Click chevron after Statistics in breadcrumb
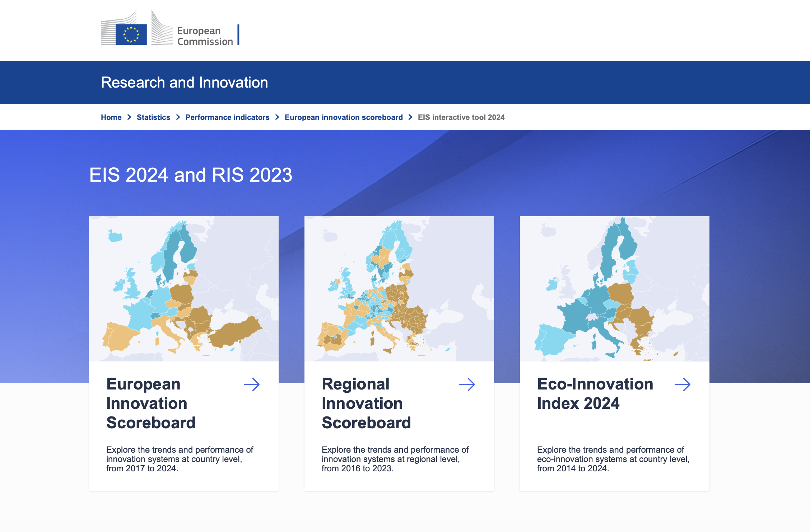Image resolution: width=810 pixels, height=532 pixels. click(x=178, y=117)
